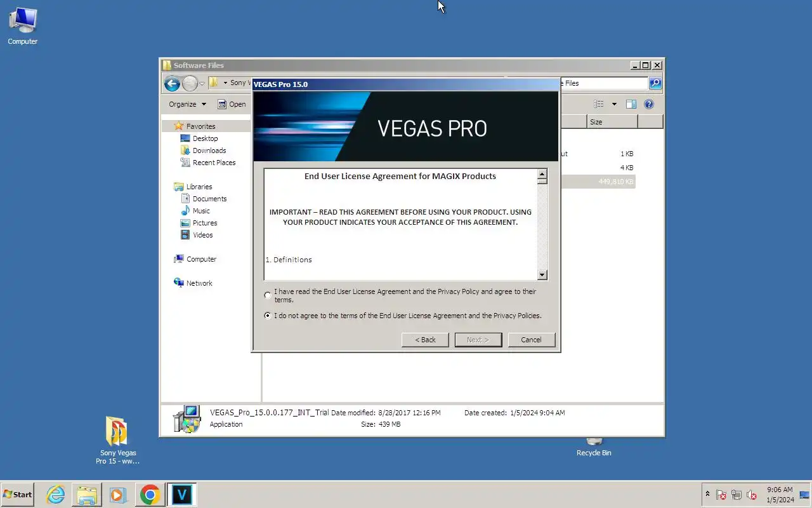Click the Recycle Bin desktop icon
812x508 pixels.
tap(594, 447)
